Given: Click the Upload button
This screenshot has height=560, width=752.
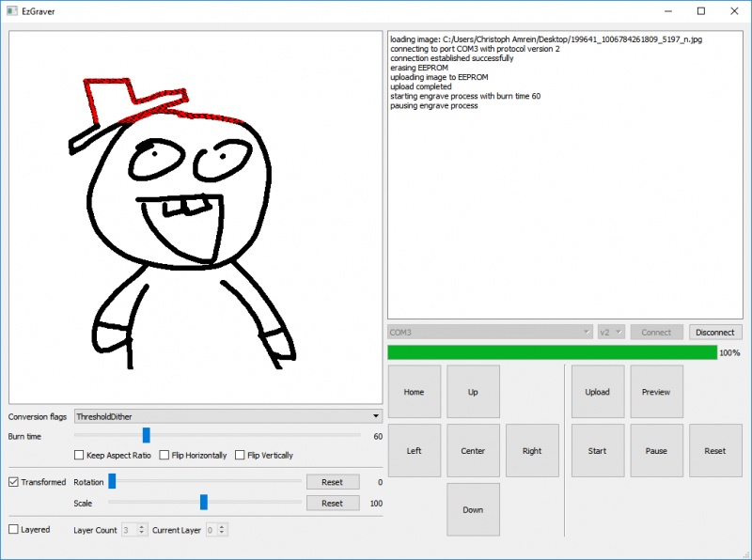Looking at the screenshot, I should coord(597,392).
